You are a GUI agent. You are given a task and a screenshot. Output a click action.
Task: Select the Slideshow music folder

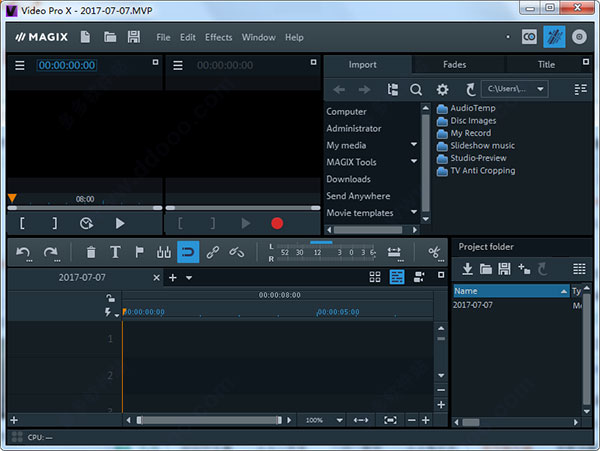tap(476, 145)
